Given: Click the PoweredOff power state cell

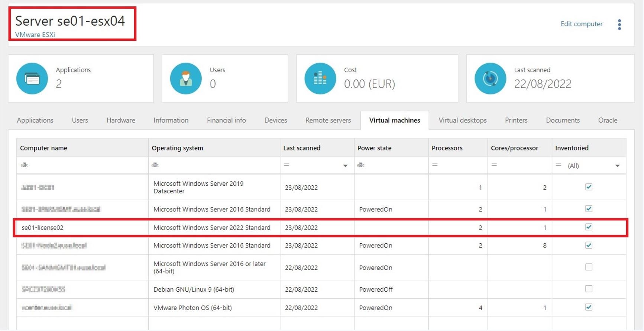Looking at the screenshot, I should 376,289.
